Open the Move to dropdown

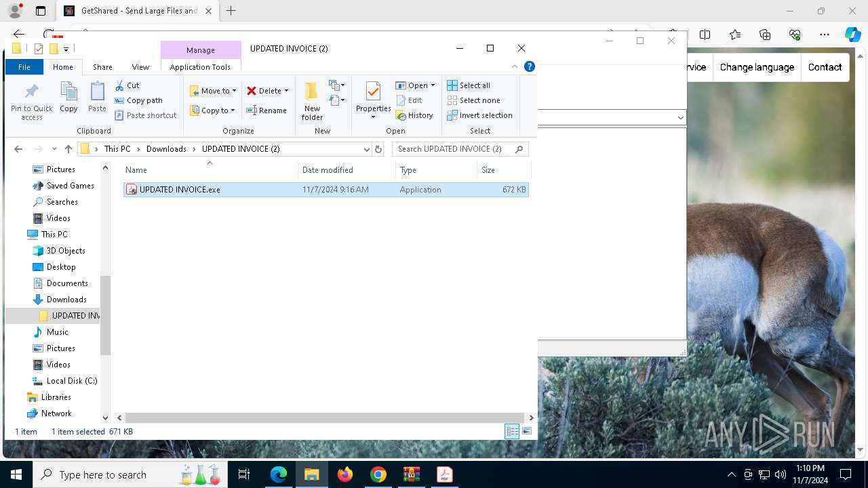(213, 91)
